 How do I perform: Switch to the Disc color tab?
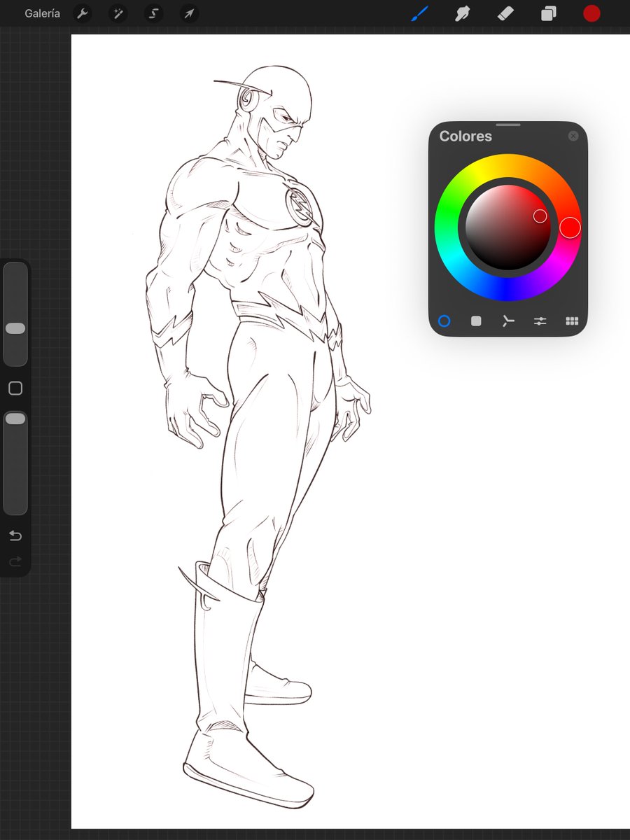click(444, 321)
